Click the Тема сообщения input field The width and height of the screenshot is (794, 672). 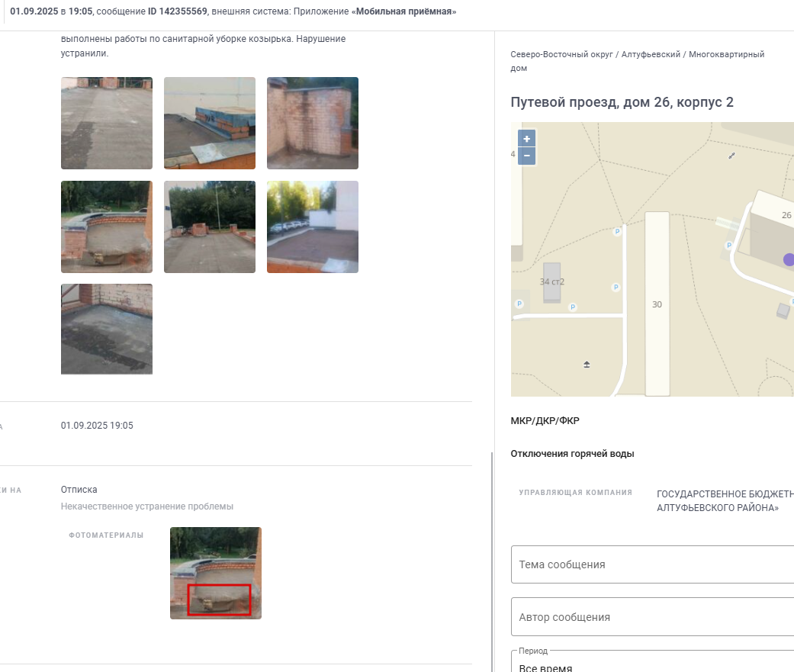click(x=652, y=564)
